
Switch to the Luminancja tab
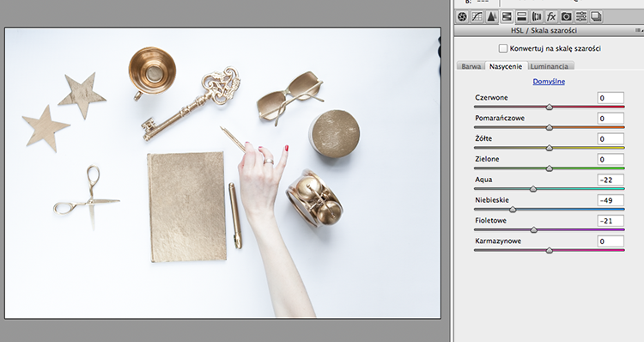(549, 66)
